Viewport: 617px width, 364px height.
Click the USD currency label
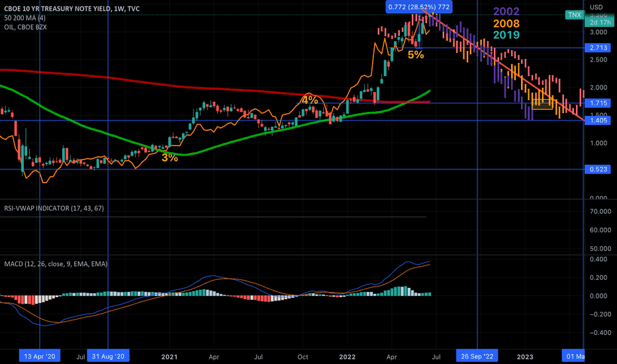coord(596,7)
